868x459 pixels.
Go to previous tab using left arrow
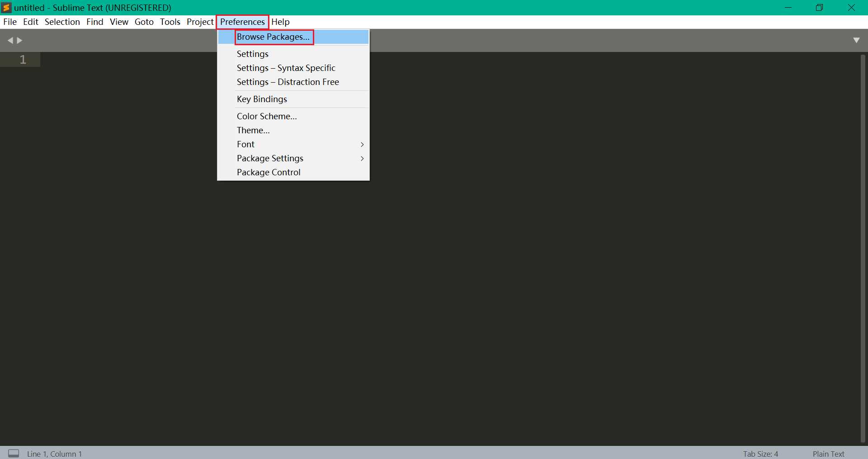[x=10, y=41]
